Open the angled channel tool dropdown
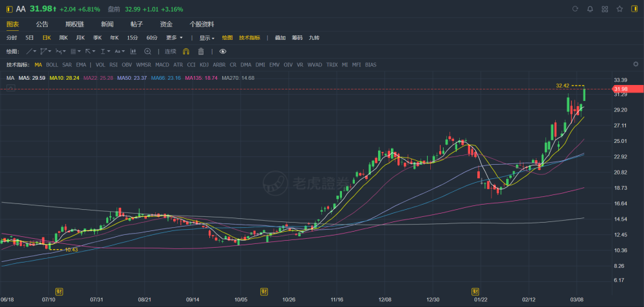644x307 pixels. click(x=46, y=51)
